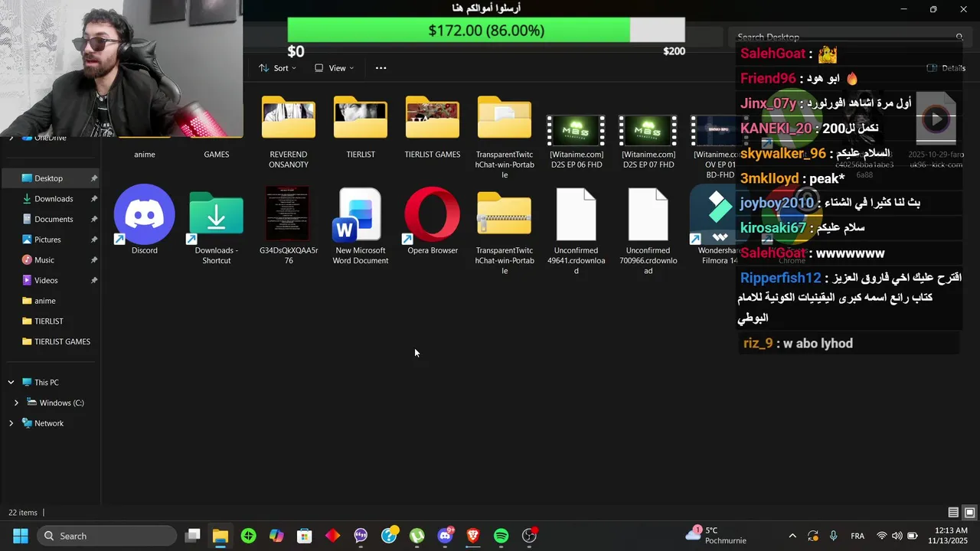This screenshot has height=551, width=980.
Task: Open the Windows Start menu
Action: tap(21, 536)
